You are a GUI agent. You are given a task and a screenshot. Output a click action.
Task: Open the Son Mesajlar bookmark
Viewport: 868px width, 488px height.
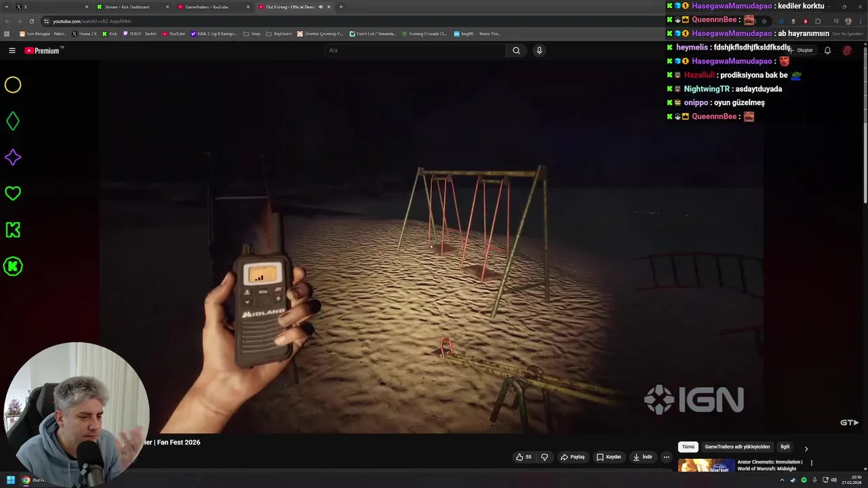[43, 33]
